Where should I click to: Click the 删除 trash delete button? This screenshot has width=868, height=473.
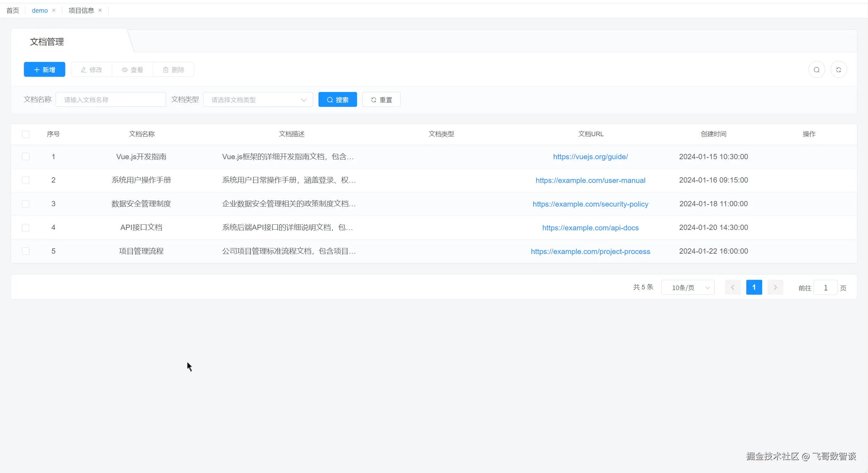(173, 70)
